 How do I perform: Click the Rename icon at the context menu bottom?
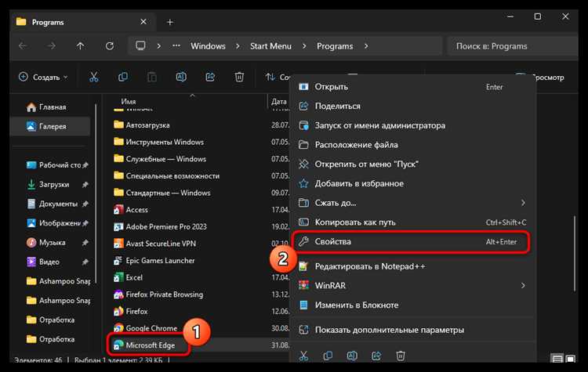tap(352, 356)
